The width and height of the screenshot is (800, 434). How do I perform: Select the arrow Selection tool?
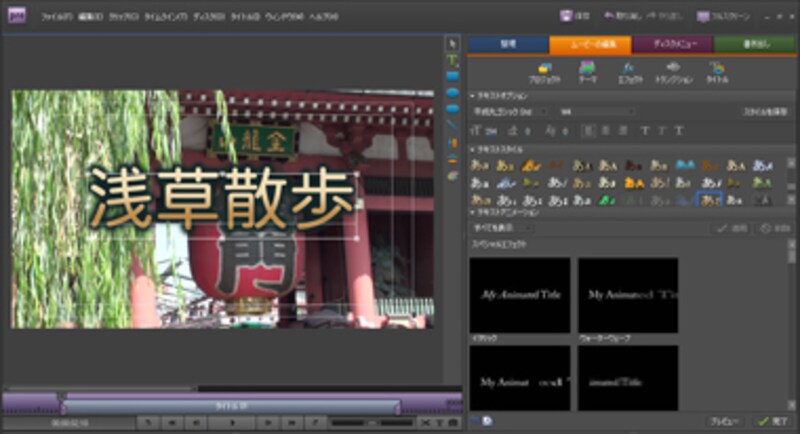coord(452,44)
